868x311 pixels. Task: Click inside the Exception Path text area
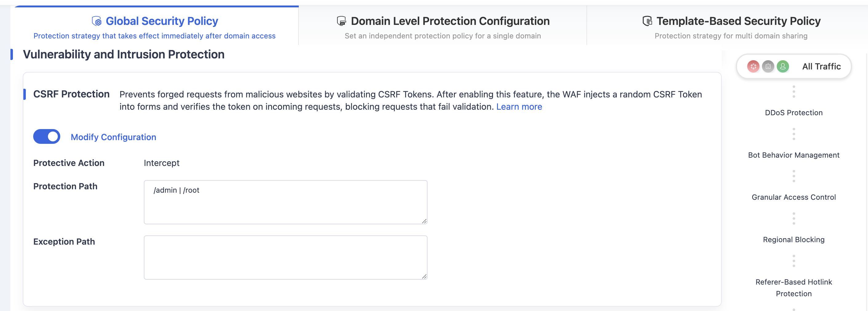click(286, 258)
